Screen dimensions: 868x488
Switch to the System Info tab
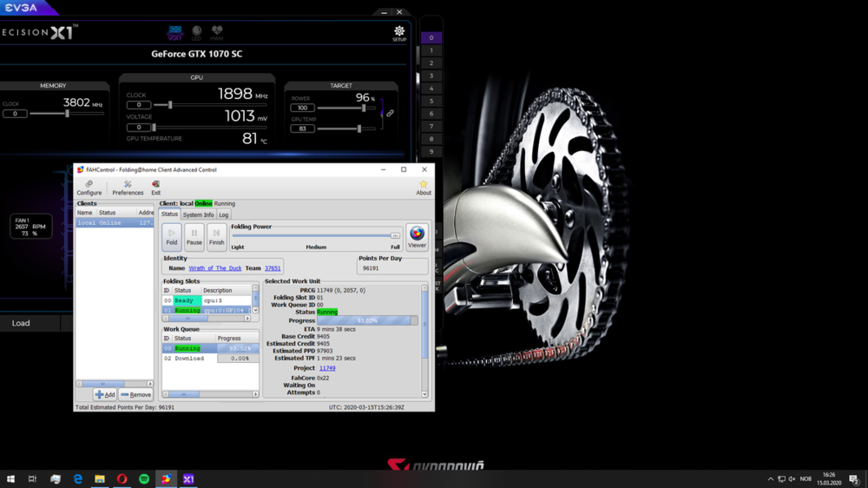198,215
